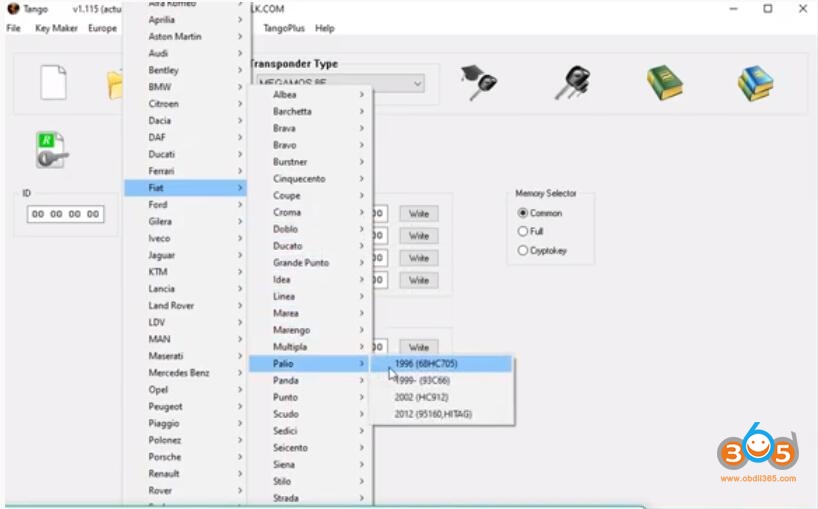Open the green book icon
The height and width of the screenshot is (509, 818).
[x=665, y=82]
